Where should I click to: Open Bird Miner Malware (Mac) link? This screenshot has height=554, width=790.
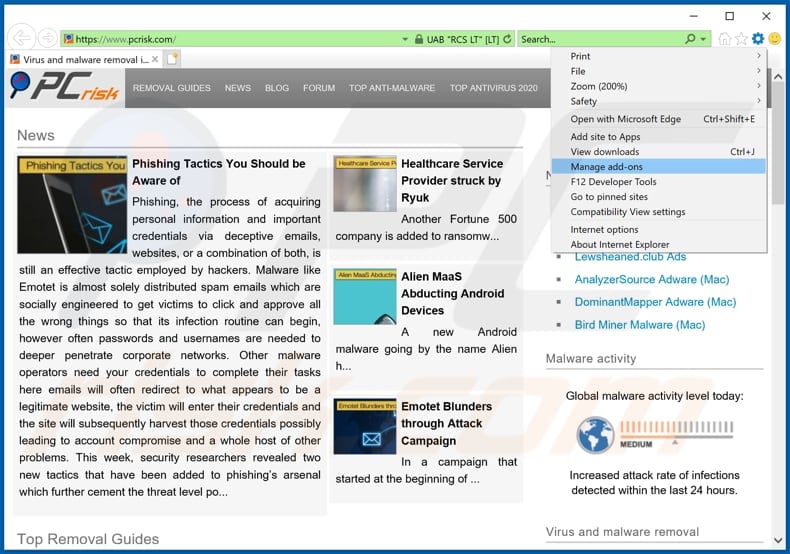coord(640,325)
